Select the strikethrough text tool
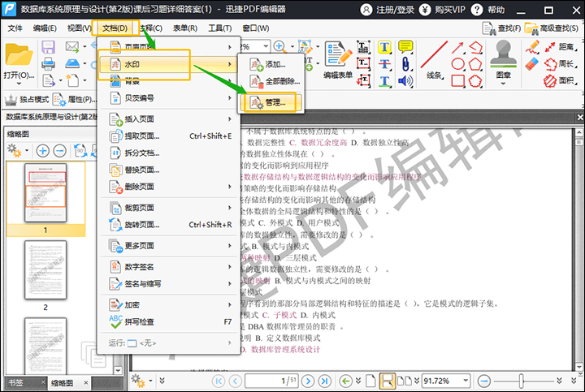Screen dimensions: 585x392 384,64
